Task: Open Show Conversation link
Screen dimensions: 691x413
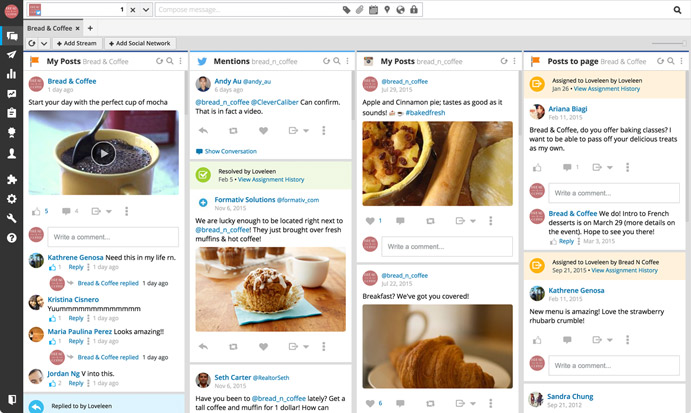Action: (230, 151)
